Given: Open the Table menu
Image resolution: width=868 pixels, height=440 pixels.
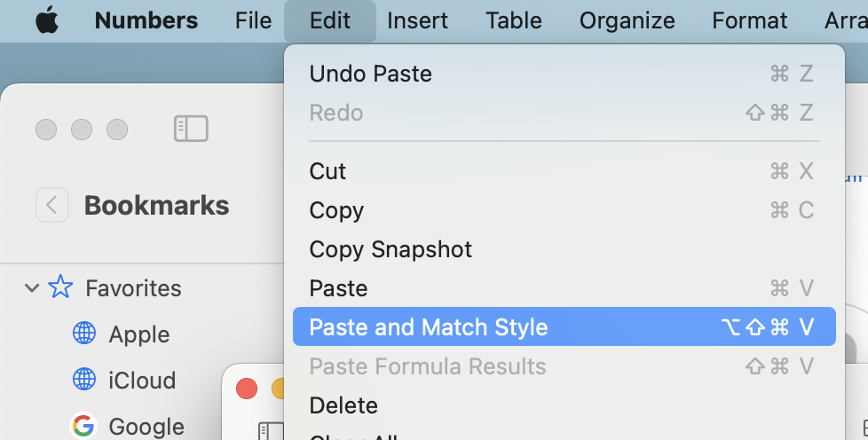Looking at the screenshot, I should [514, 20].
